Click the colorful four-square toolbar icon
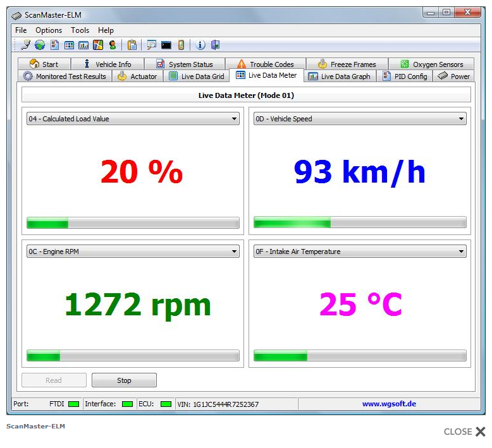Viewport: 492px width, 448px height. click(x=98, y=45)
